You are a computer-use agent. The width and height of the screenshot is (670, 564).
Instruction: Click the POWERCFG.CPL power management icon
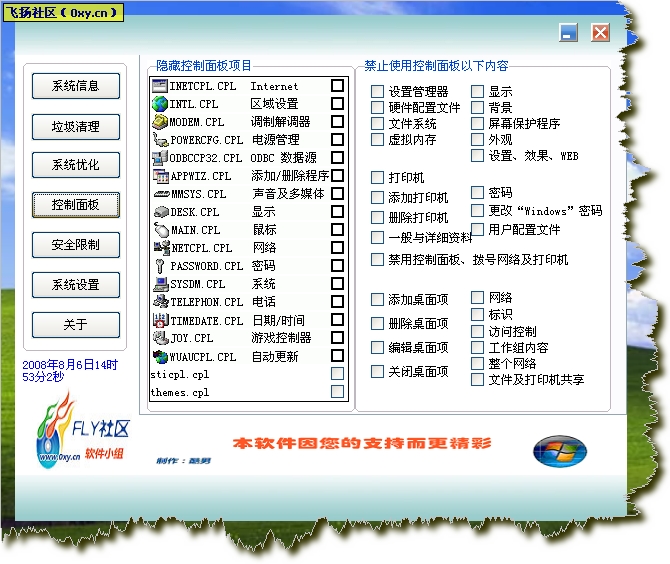click(x=160, y=140)
